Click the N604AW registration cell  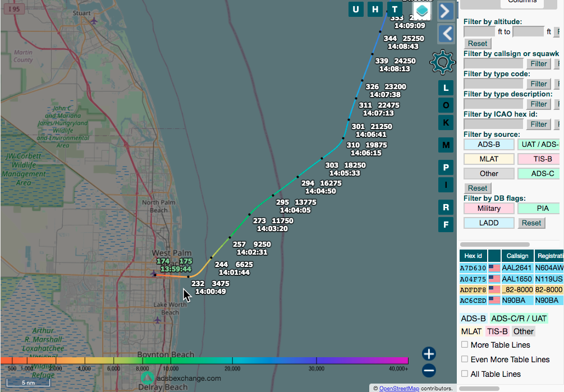point(549,268)
